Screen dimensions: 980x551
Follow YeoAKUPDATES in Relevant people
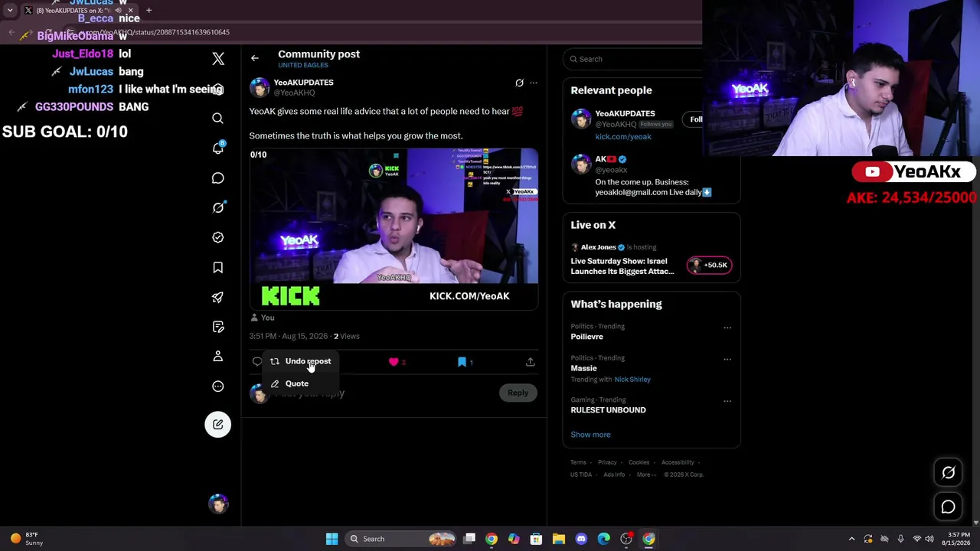pyautogui.click(x=695, y=119)
